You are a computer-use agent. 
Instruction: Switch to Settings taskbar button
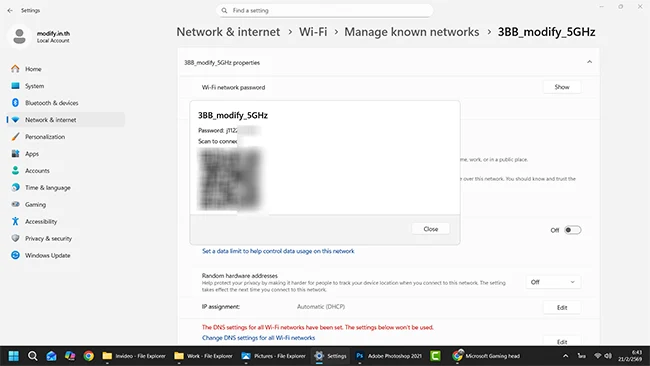[x=330, y=356]
